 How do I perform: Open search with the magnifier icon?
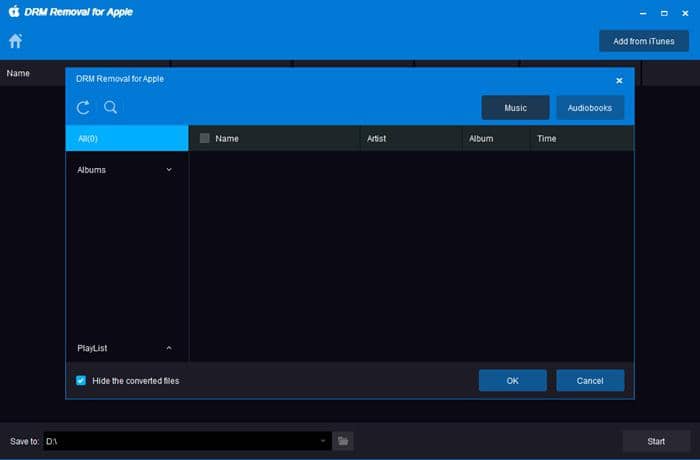click(x=110, y=107)
